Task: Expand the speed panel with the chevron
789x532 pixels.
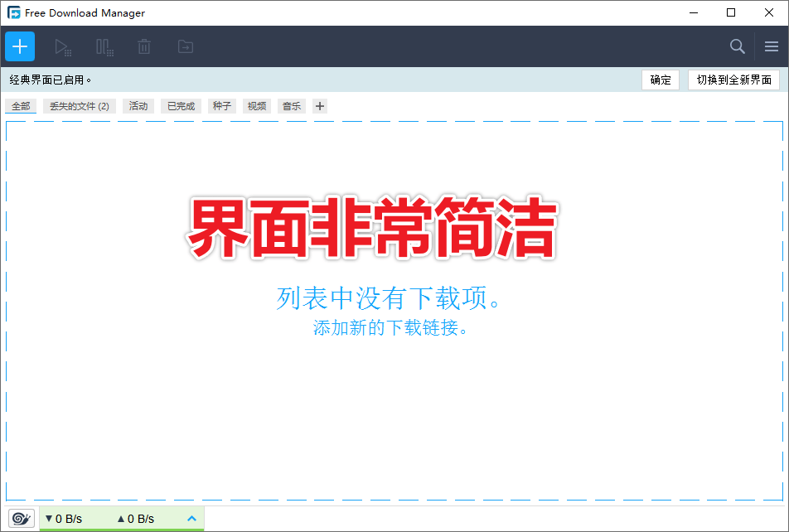Action: [191, 518]
